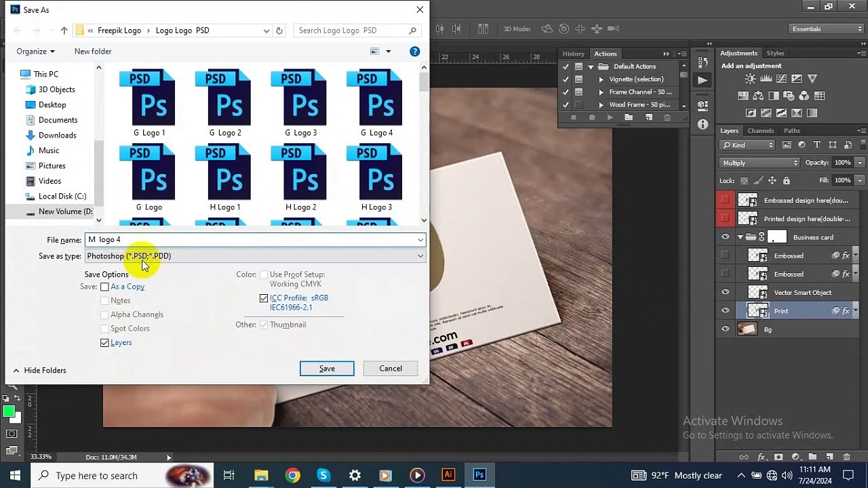Switch to the Styles tab
Viewport: 868px width, 488px height.
[x=775, y=53]
